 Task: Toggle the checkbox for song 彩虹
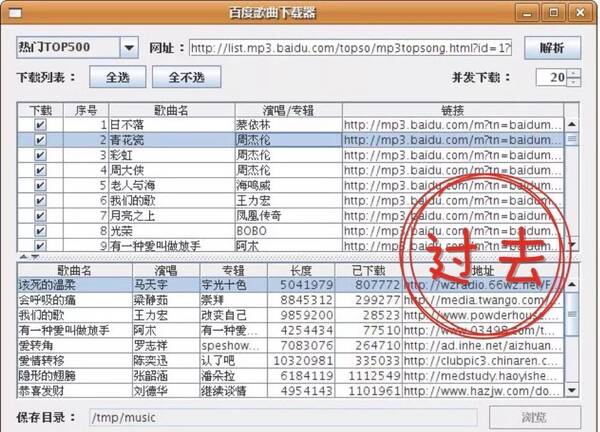(x=40, y=155)
